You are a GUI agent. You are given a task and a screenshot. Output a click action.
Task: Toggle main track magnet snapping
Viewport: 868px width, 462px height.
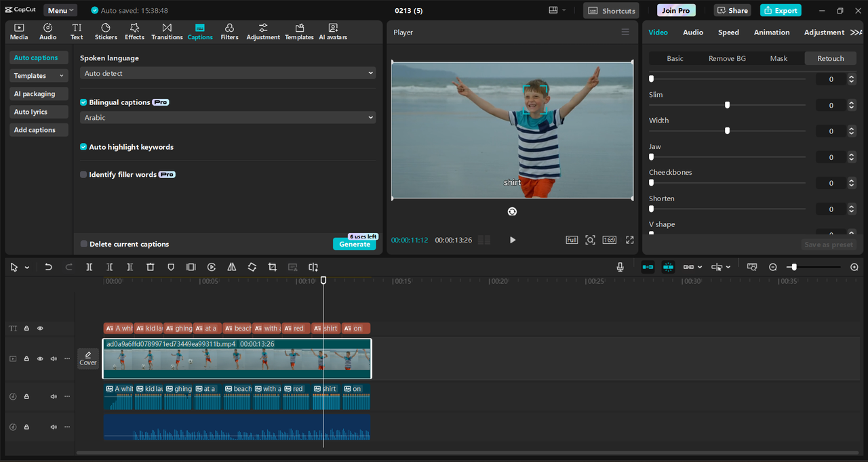(x=648, y=268)
